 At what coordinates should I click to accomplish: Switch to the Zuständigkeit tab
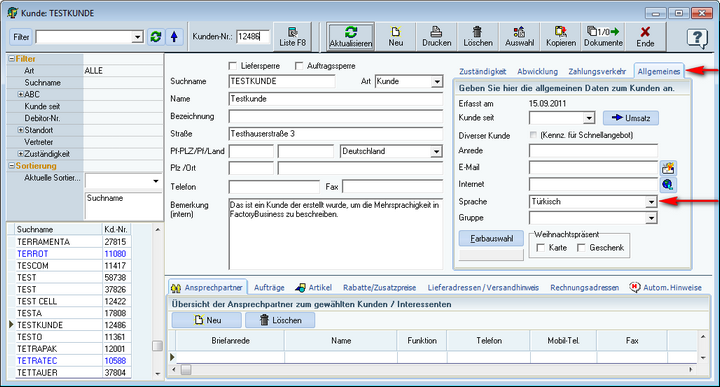pos(483,72)
